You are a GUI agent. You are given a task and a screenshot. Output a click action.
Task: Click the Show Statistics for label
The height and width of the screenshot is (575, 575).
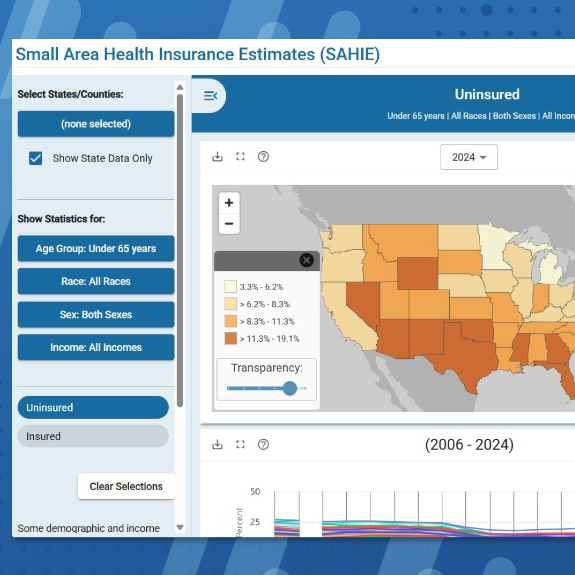click(61, 219)
